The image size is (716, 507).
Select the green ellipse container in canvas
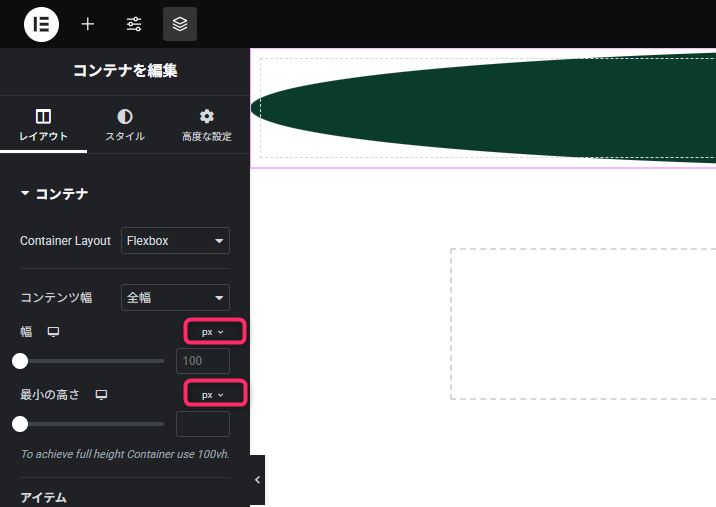coord(484,108)
